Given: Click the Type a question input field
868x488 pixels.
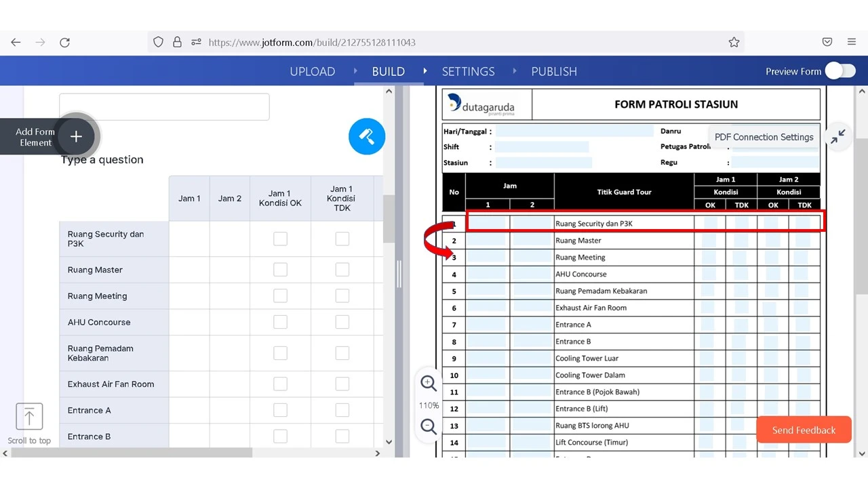Looking at the screenshot, I should point(102,159).
